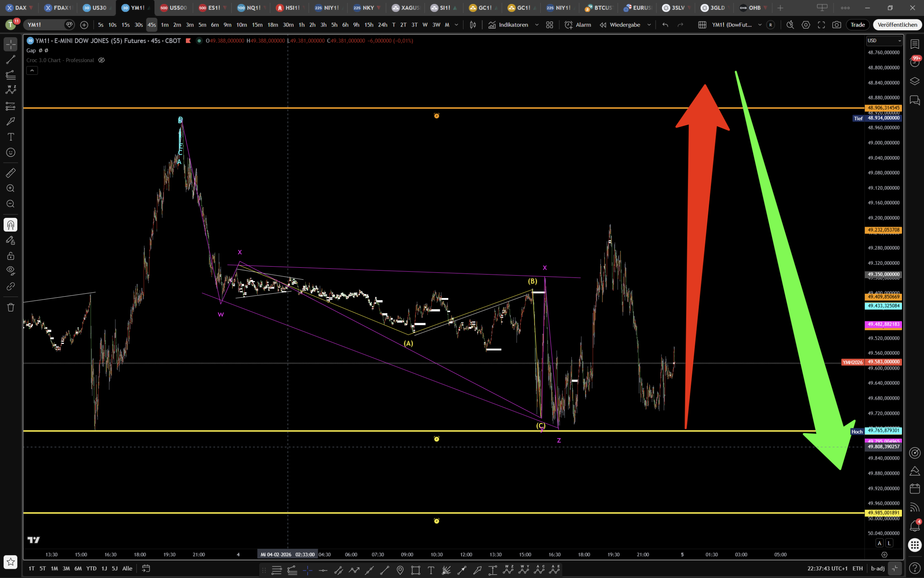
Task: Open the text annotation tool
Action: coord(11,137)
